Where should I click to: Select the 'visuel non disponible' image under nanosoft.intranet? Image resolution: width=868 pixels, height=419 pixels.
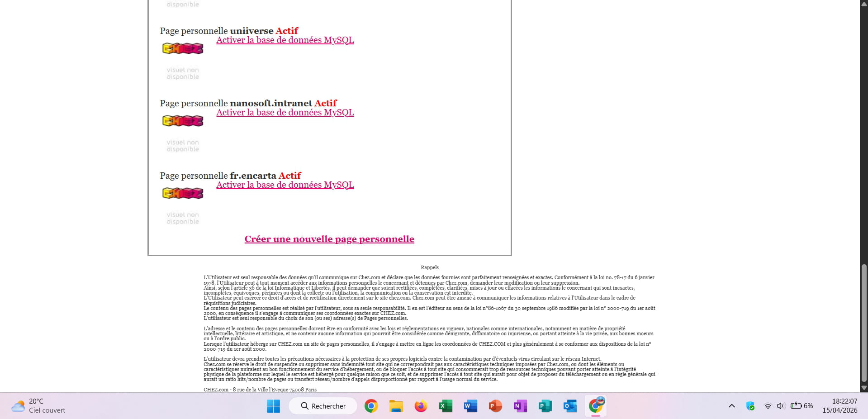coord(183,146)
